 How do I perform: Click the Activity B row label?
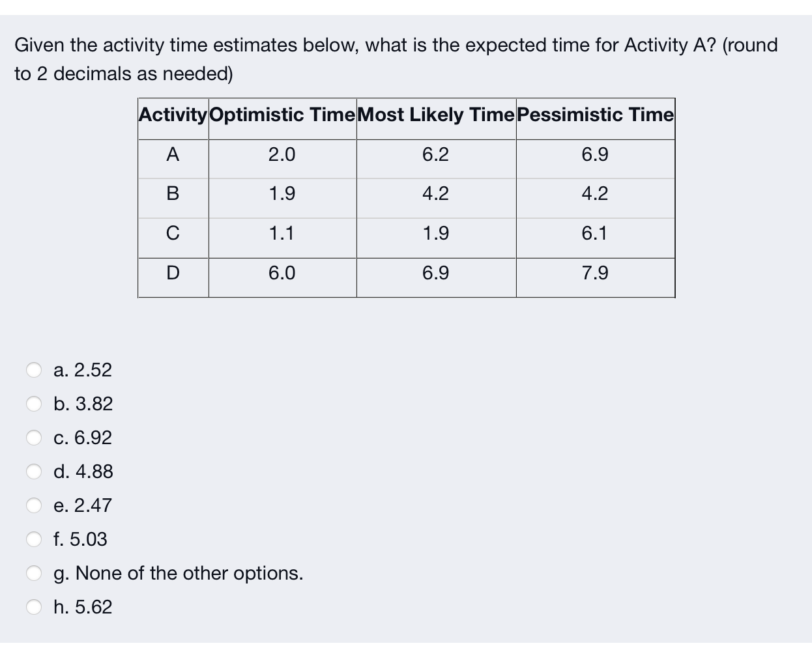pos(172,194)
